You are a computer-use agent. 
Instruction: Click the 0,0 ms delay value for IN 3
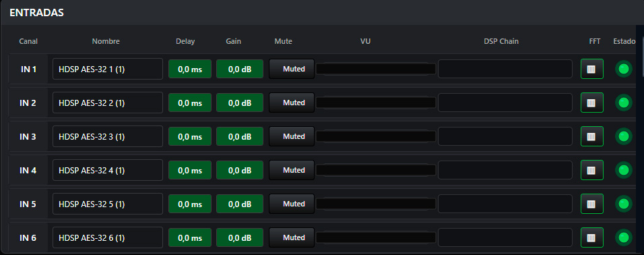pos(190,136)
